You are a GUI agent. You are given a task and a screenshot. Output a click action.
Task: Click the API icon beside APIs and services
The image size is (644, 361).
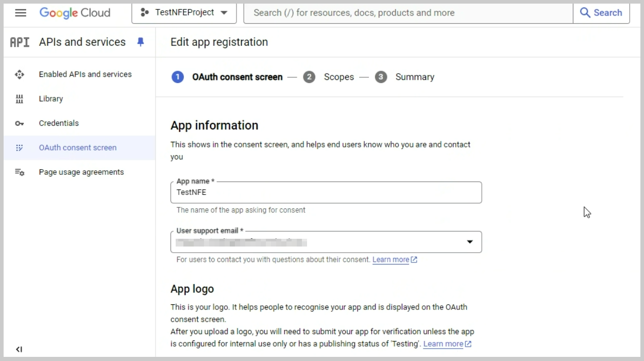[20, 42]
